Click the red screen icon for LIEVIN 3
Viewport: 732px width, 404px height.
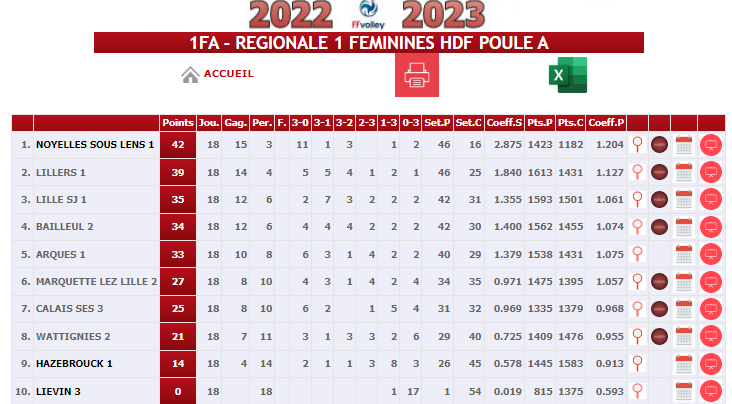pyautogui.click(x=711, y=391)
